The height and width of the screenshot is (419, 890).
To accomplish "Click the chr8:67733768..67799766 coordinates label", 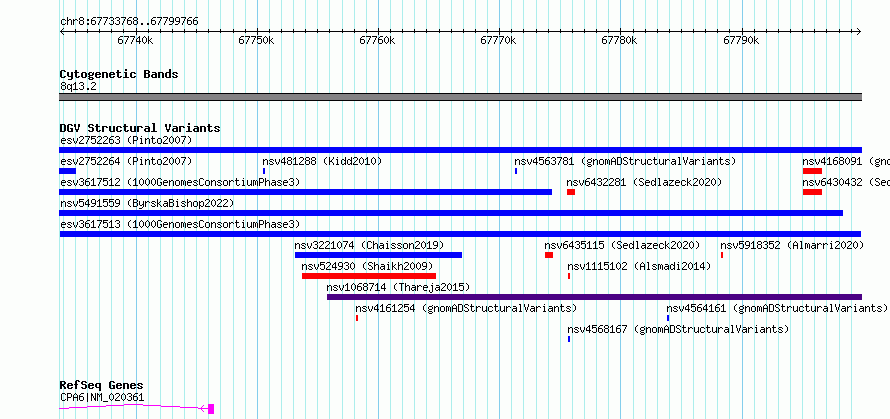I will point(129,22).
